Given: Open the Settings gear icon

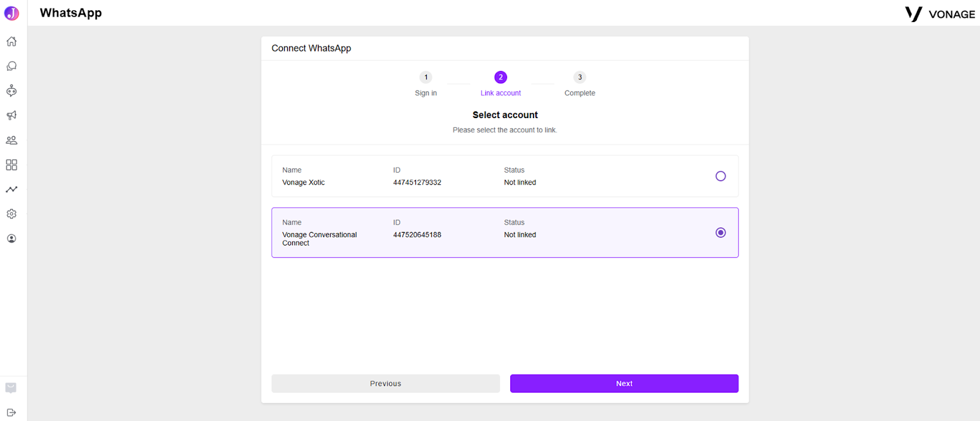Looking at the screenshot, I should (12, 214).
